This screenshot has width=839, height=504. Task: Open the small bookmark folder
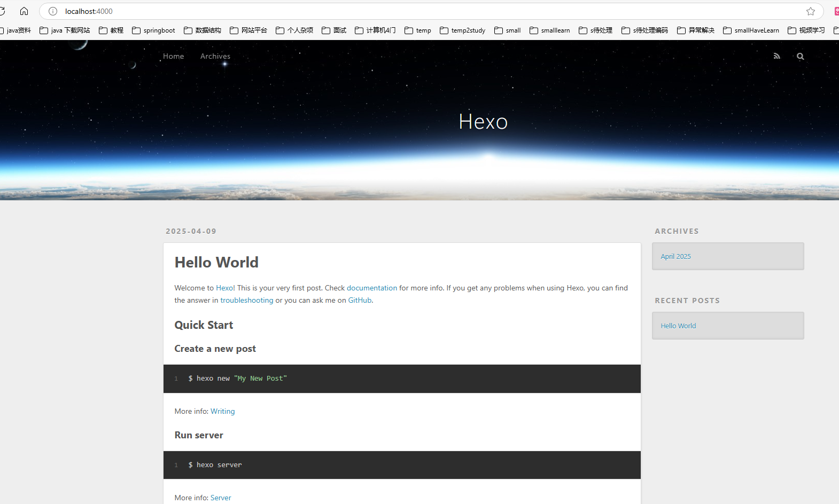tap(508, 30)
